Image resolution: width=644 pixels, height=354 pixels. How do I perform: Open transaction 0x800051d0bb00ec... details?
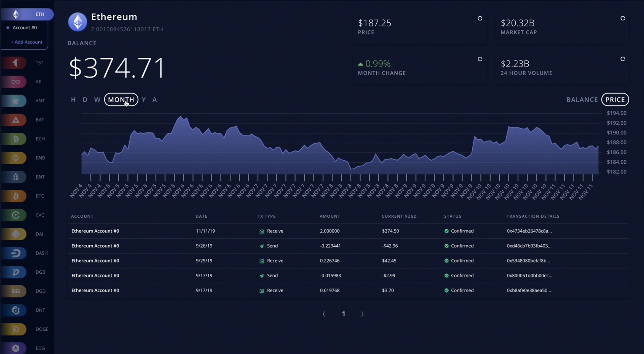[x=530, y=276]
